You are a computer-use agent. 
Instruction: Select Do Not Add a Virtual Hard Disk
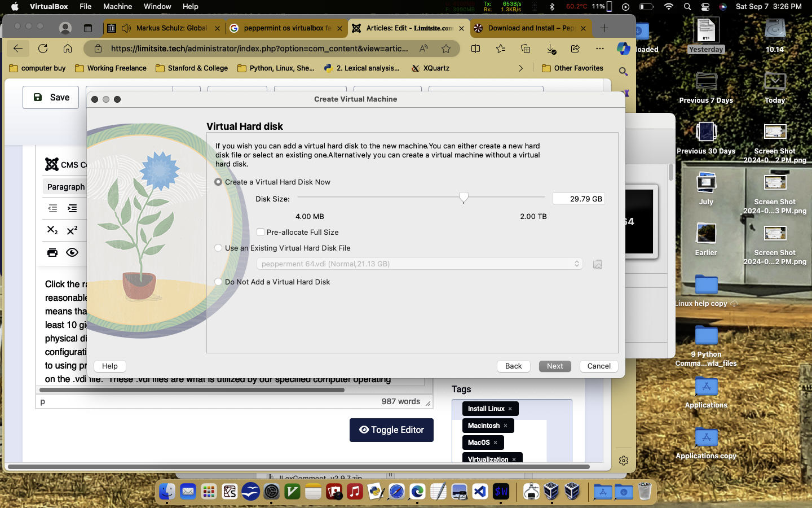[x=218, y=282]
